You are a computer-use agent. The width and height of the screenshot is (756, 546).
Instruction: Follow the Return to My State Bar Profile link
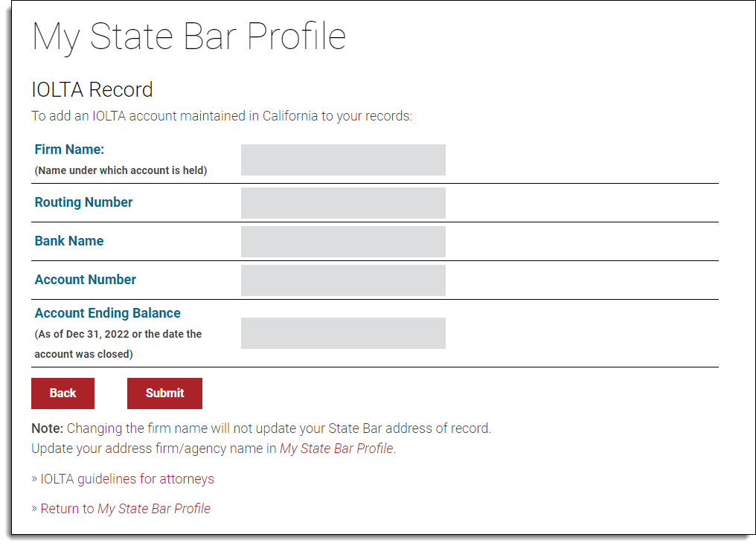pos(125,509)
